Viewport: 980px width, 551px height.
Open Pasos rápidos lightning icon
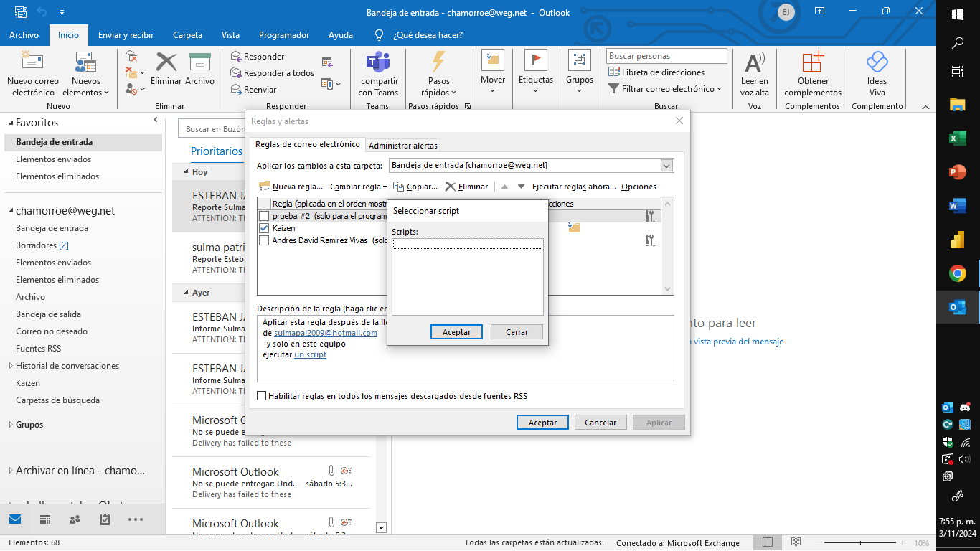click(438, 62)
